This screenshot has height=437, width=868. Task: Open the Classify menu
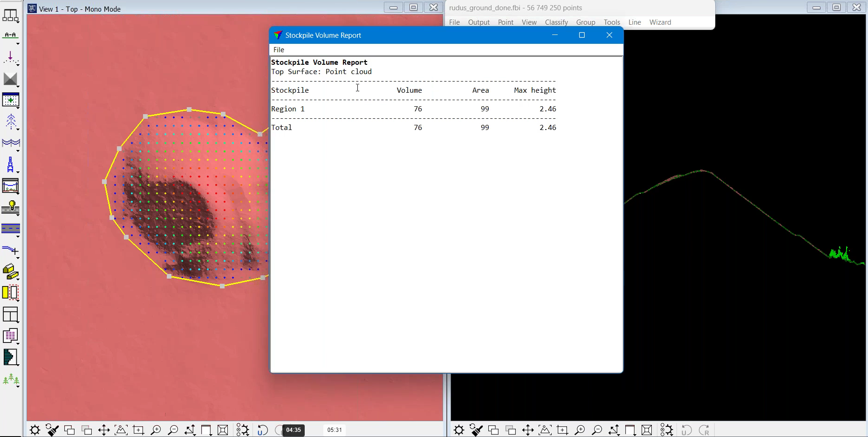pos(556,22)
